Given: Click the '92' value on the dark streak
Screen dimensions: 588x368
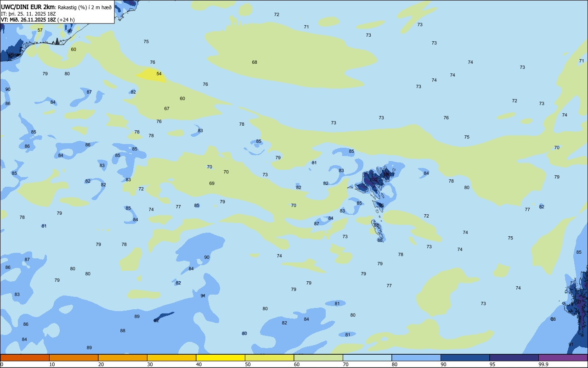Looking at the screenshot, I should 156,320.
